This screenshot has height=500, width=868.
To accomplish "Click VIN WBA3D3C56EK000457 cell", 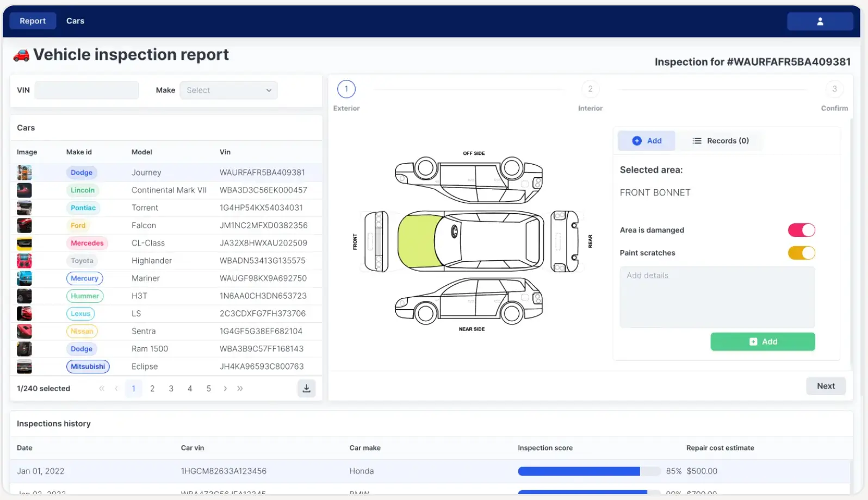I will pos(263,190).
